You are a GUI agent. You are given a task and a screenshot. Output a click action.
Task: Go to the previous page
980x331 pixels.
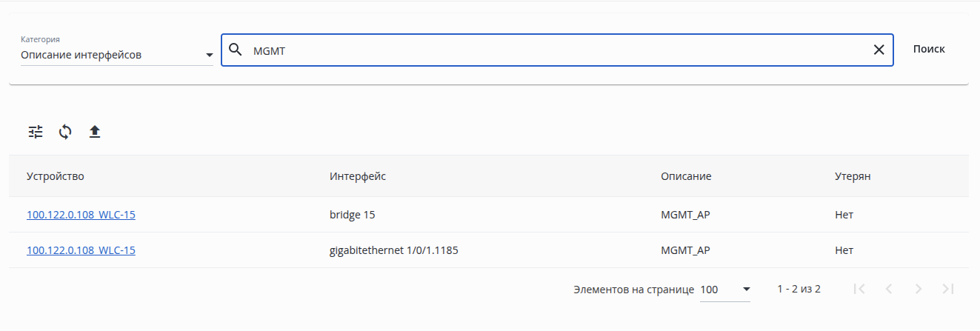point(889,289)
